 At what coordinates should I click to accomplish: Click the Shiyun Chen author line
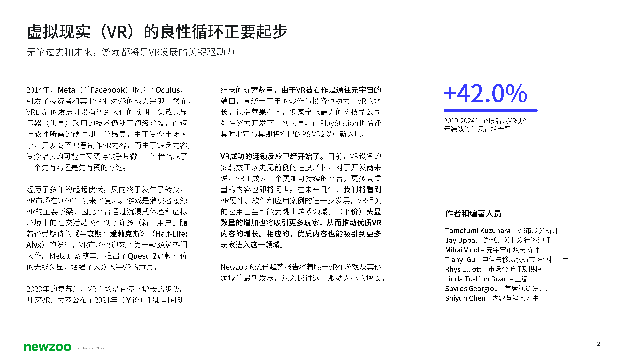click(492, 298)
